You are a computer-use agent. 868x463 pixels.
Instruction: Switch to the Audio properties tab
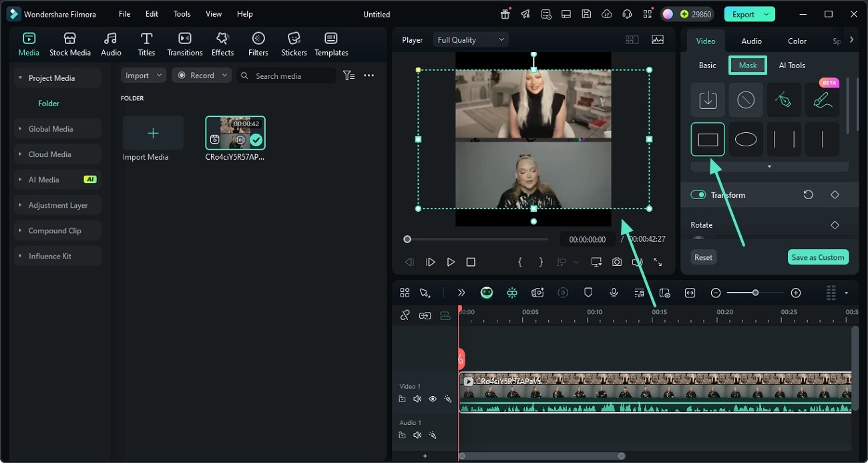coord(751,41)
